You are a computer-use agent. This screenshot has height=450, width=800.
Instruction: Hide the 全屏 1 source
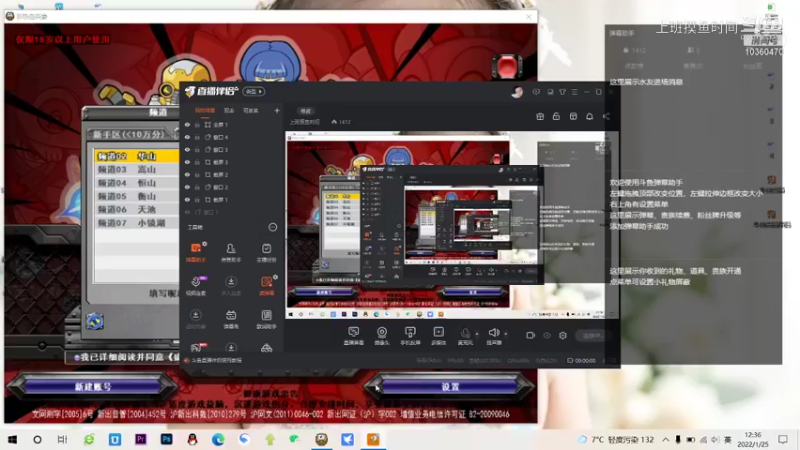click(x=187, y=124)
